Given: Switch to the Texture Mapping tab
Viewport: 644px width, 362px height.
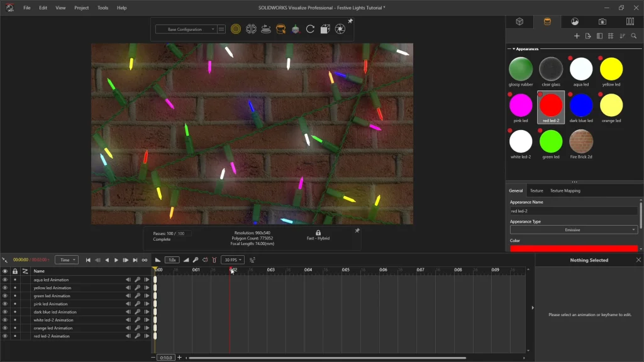Looking at the screenshot, I should (565, 190).
